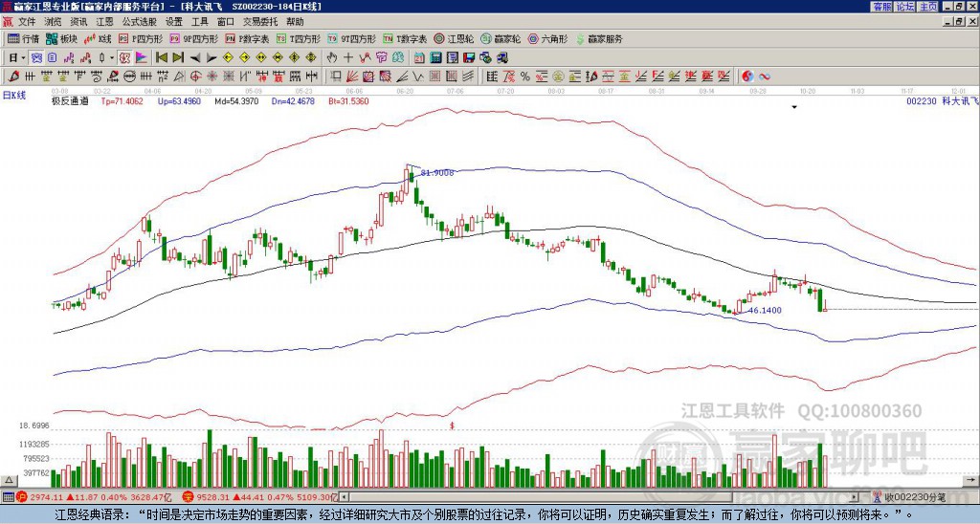Click the 沪 Shanghai index status icon
Viewport: 980px width, 524px height.
click(23, 497)
